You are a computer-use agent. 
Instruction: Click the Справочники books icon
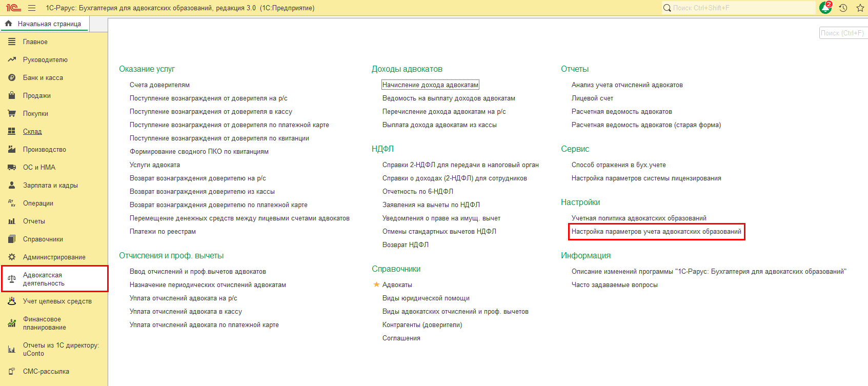12,239
